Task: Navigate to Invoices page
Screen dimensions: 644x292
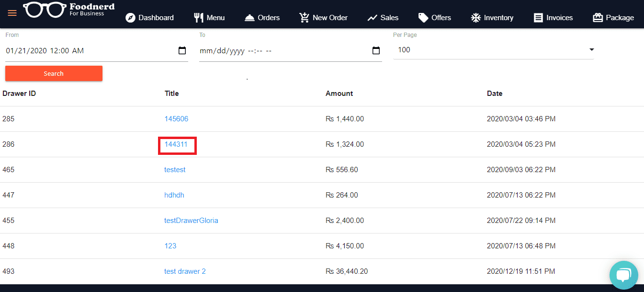Action: (554, 18)
